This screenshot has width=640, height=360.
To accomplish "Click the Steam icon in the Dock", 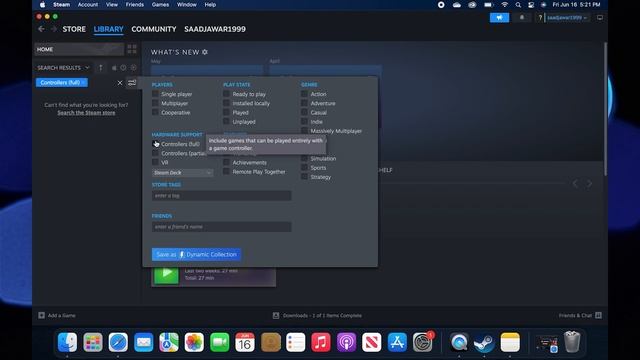I will (484, 342).
